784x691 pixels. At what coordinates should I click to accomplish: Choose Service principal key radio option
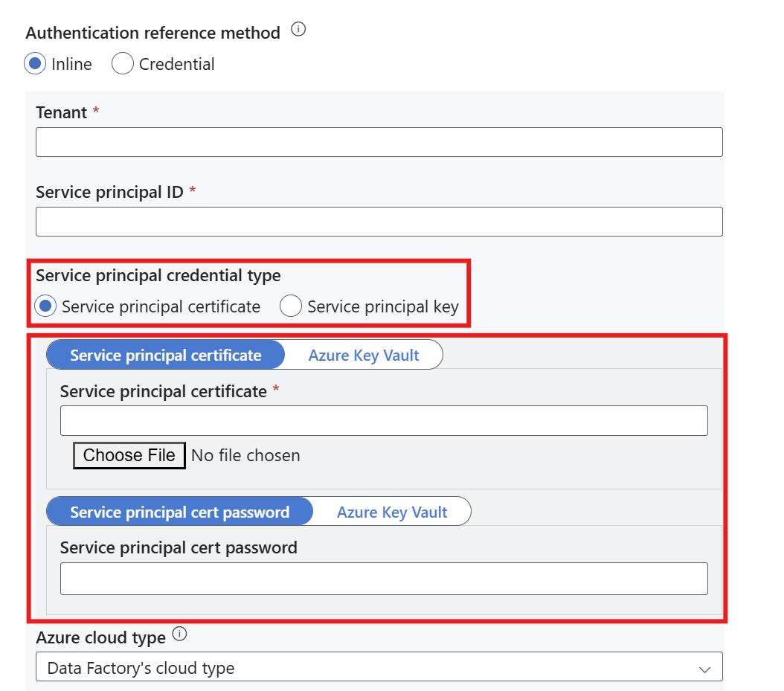click(x=291, y=306)
